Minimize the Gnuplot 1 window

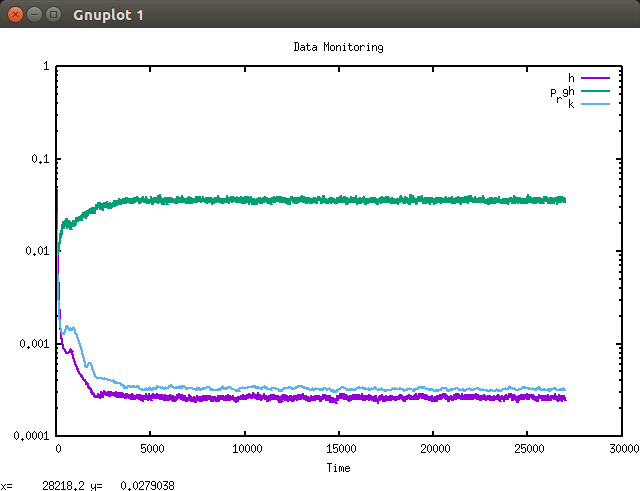point(34,15)
